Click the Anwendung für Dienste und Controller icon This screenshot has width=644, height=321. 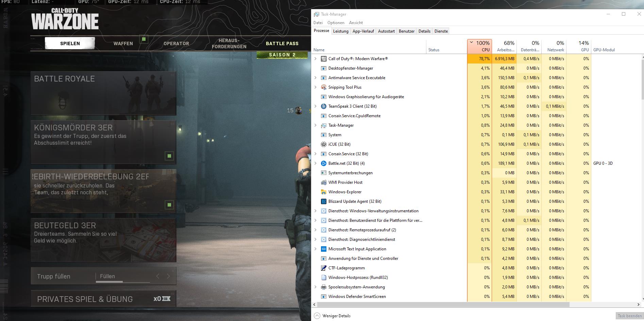(x=323, y=258)
